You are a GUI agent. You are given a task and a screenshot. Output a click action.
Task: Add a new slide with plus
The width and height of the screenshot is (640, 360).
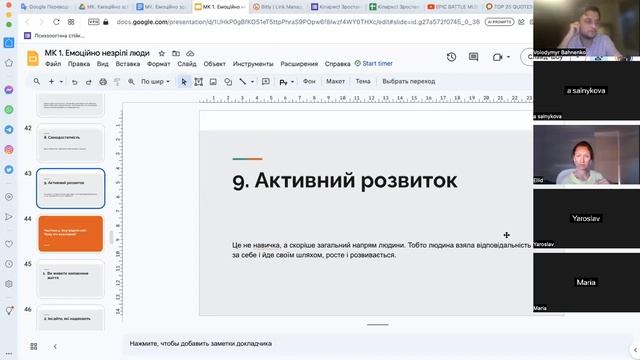coord(51,82)
